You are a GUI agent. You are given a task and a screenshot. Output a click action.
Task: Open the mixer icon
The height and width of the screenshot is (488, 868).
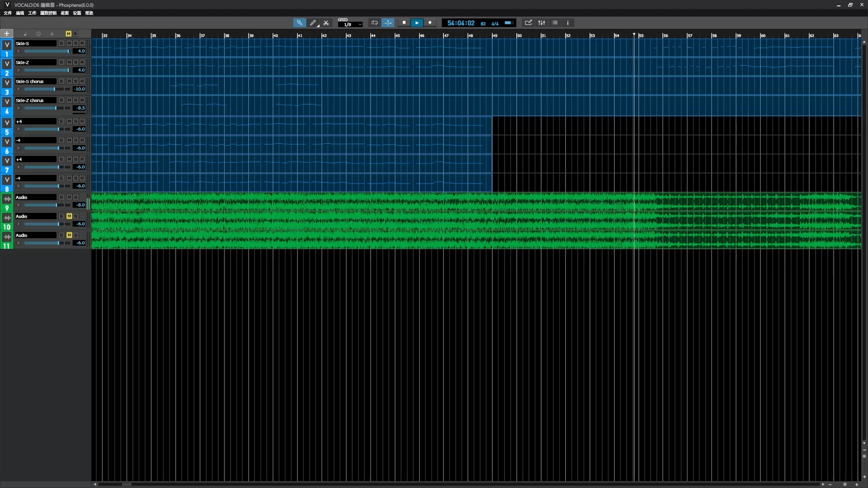tap(542, 23)
